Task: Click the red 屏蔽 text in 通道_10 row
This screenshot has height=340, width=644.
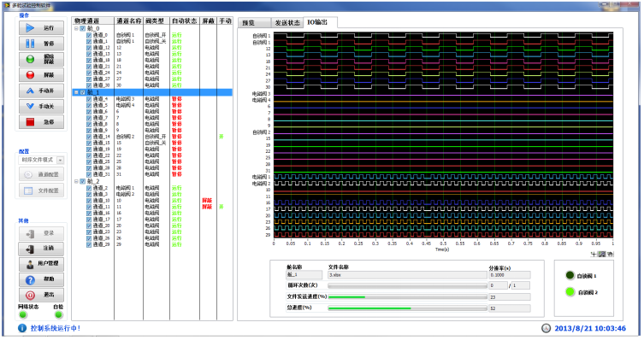Action: click(207, 201)
